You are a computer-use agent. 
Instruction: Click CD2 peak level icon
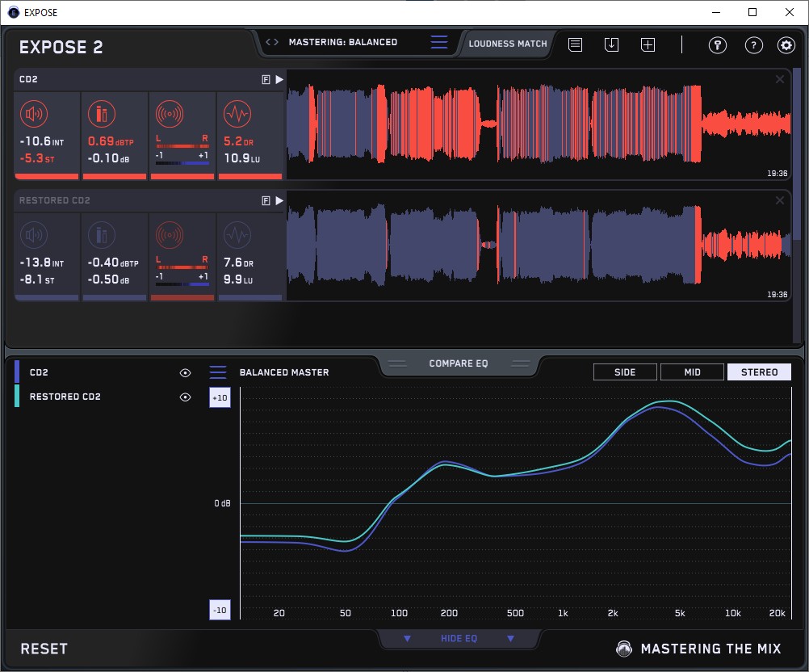[102, 114]
